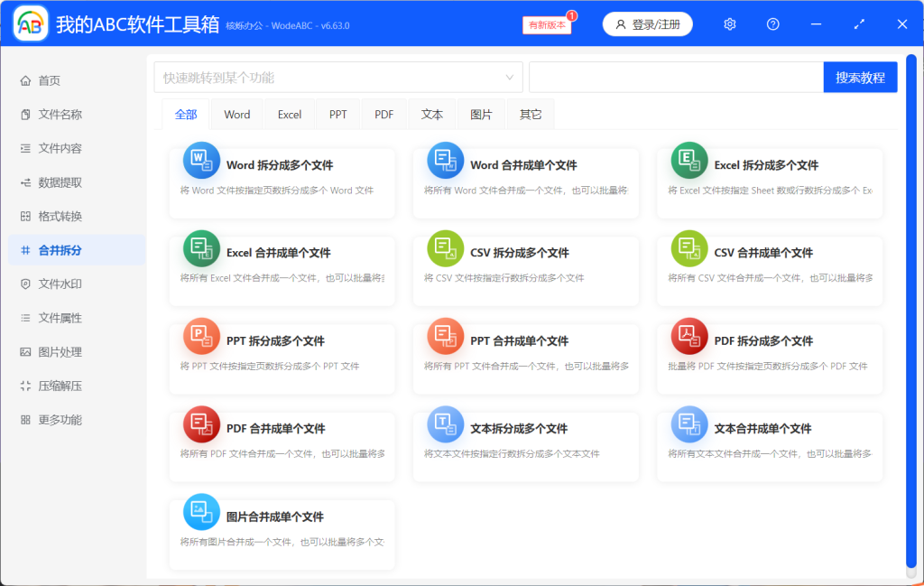Switch to the PDF tab
This screenshot has width=924, height=586.
coord(383,115)
